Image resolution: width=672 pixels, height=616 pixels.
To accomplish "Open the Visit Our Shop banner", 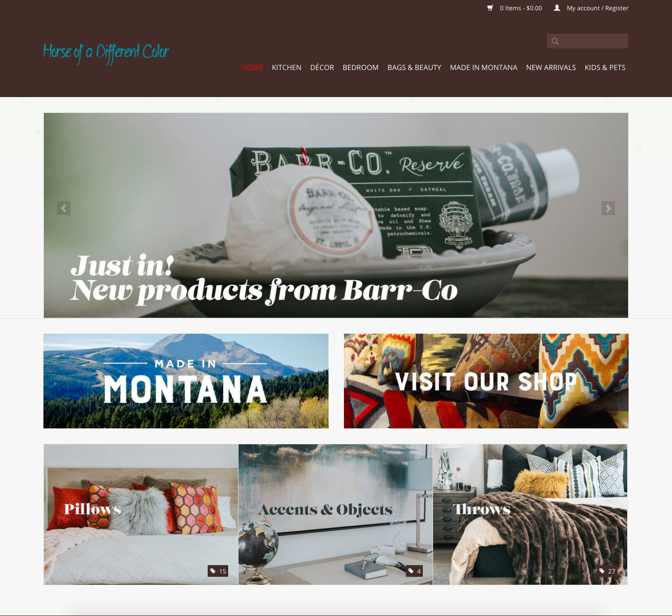I will tap(486, 381).
